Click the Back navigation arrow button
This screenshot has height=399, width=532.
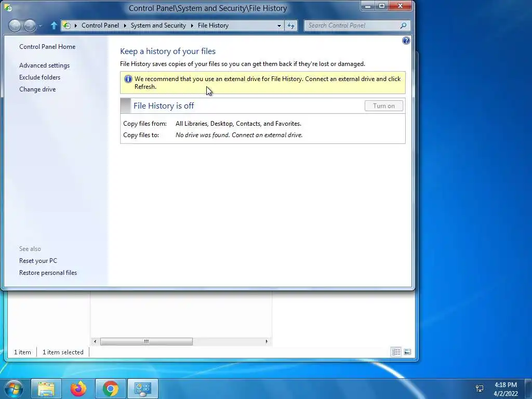(15, 25)
